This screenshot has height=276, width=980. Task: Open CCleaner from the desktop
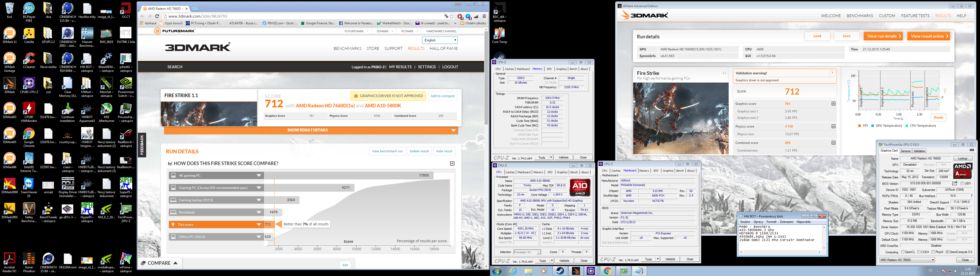click(x=29, y=61)
